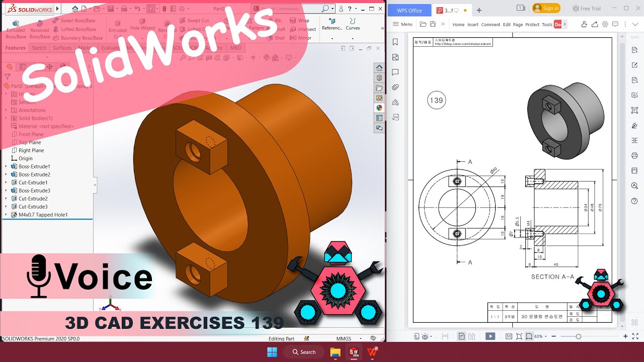Image resolution: width=644 pixels, height=362 pixels.
Task: Open Custom Properties task pane icon
Action: [x=379, y=118]
